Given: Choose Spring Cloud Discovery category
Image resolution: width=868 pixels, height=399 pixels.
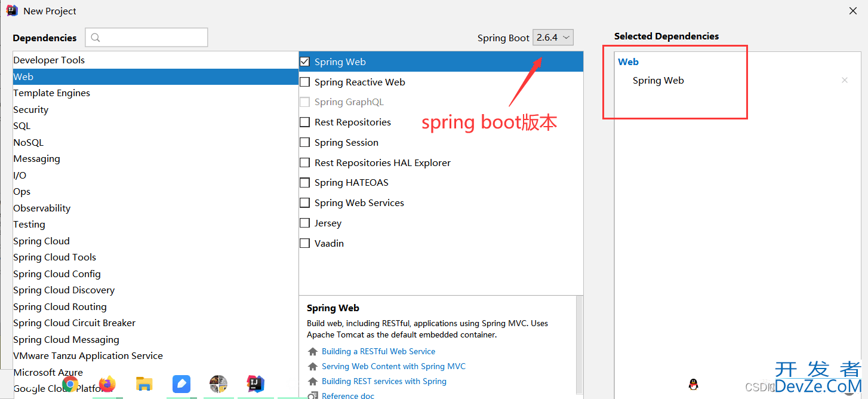Looking at the screenshot, I should click(155, 290).
